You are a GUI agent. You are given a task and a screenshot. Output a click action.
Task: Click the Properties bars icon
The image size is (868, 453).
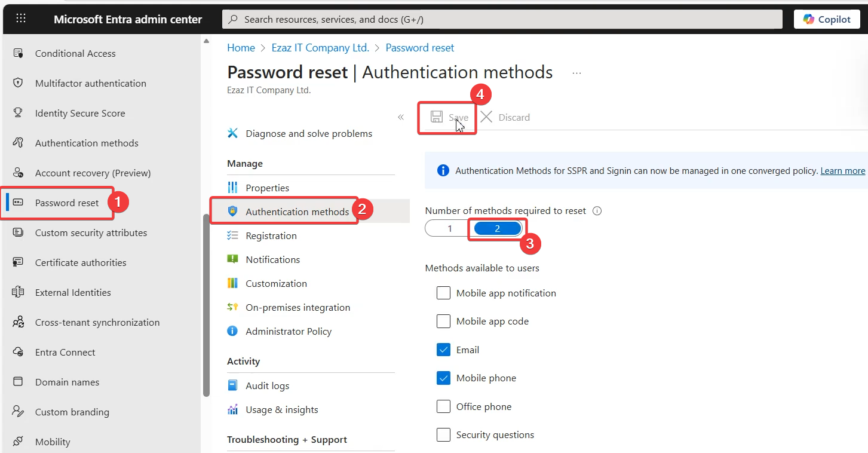[x=233, y=188]
